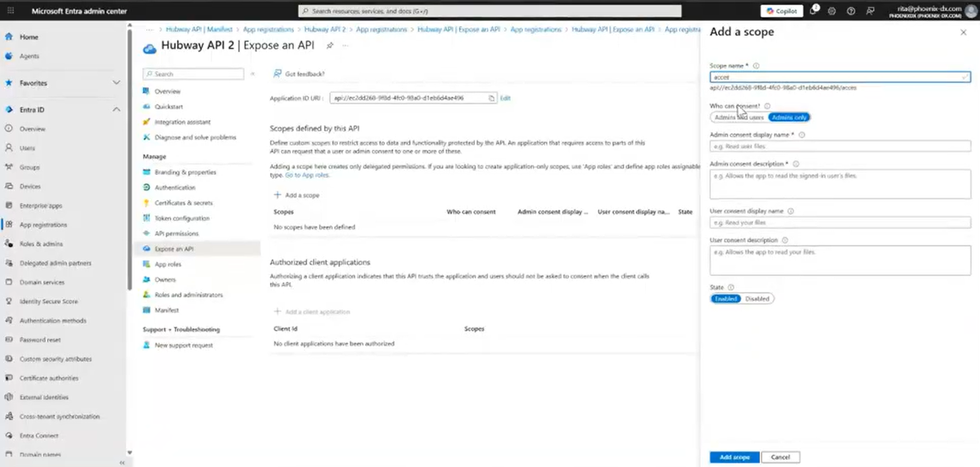Image resolution: width=980 pixels, height=467 pixels.
Task: Pin the Hubway API 2 page
Action: click(330, 45)
